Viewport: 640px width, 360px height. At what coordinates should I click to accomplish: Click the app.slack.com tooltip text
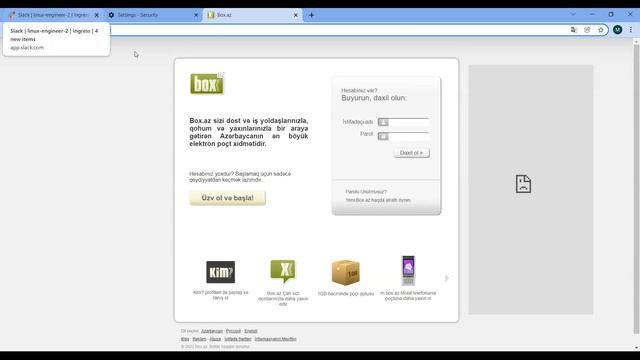pyautogui.click(x=27, y=48)
